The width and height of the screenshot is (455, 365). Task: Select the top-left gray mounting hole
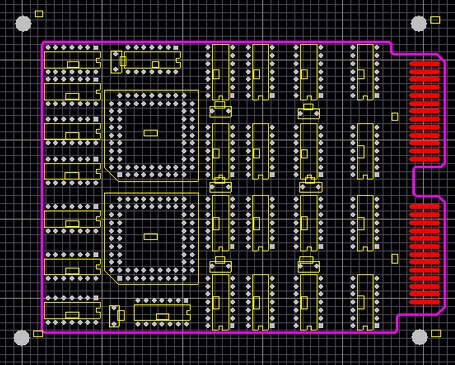23,24
